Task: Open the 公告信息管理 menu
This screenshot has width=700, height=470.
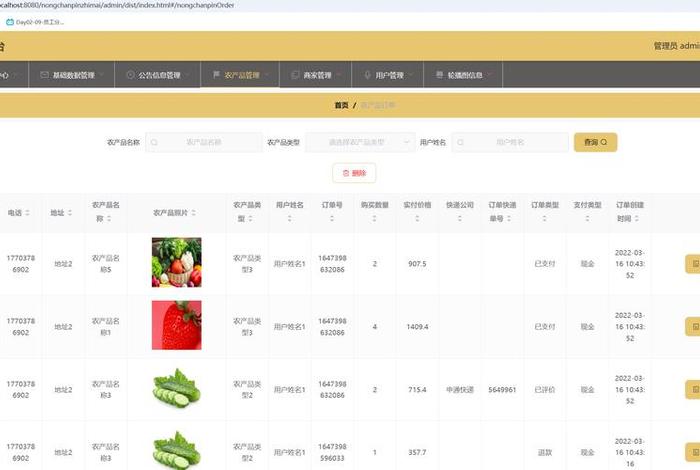Action: pos(158,75)
